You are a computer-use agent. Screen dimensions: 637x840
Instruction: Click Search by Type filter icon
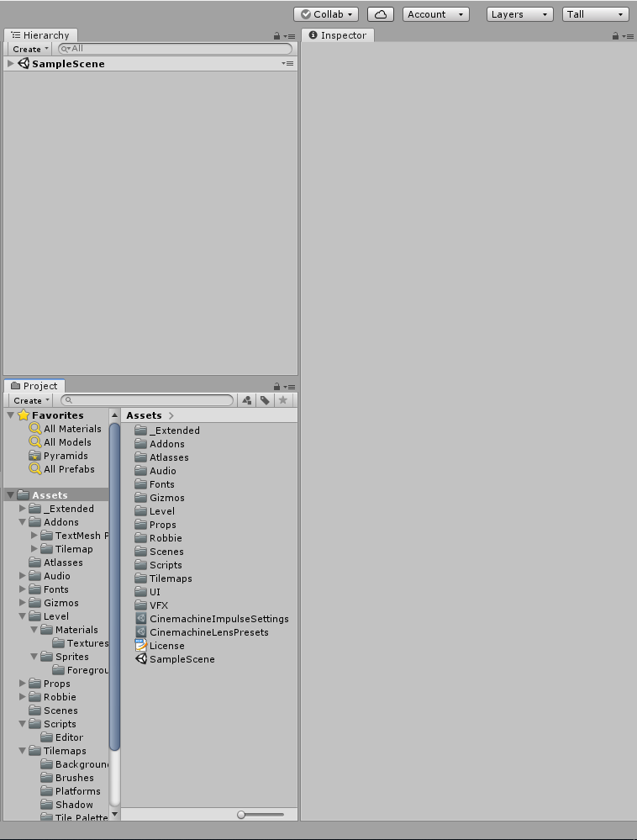point(247,400)
